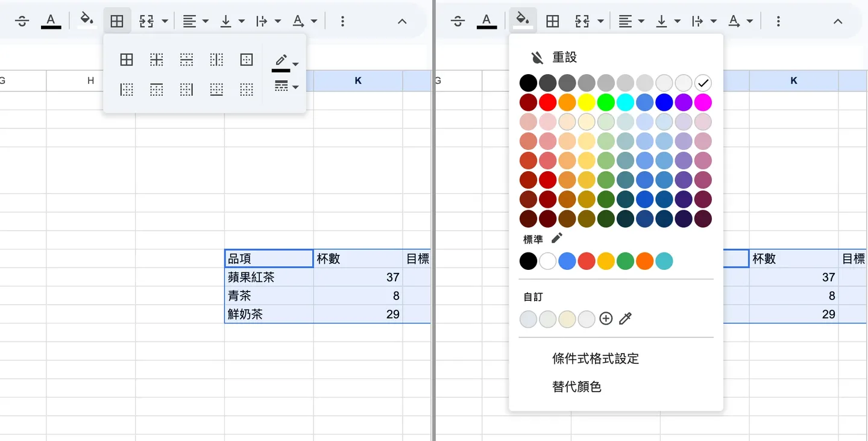Click merge cells icon in left screenshot toolbar

146,22
